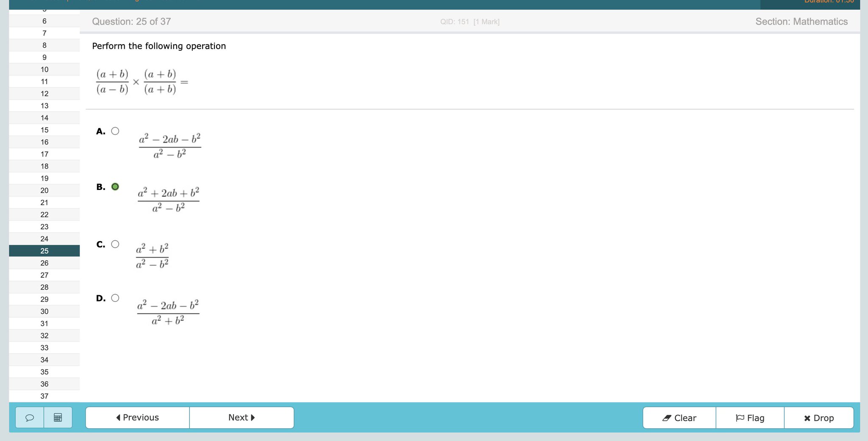
Task: Jump to question 11 in the list
Action: [x=45, y=81]
